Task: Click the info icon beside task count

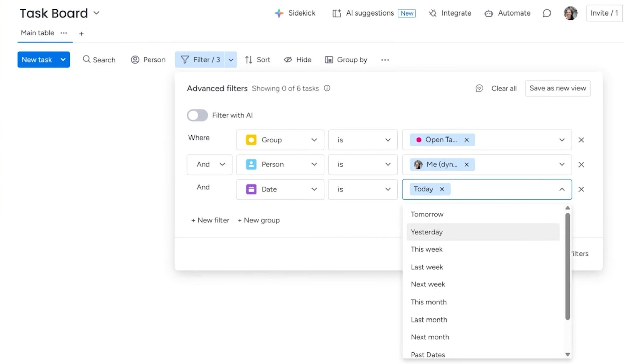Action: (x=327, y=88)
